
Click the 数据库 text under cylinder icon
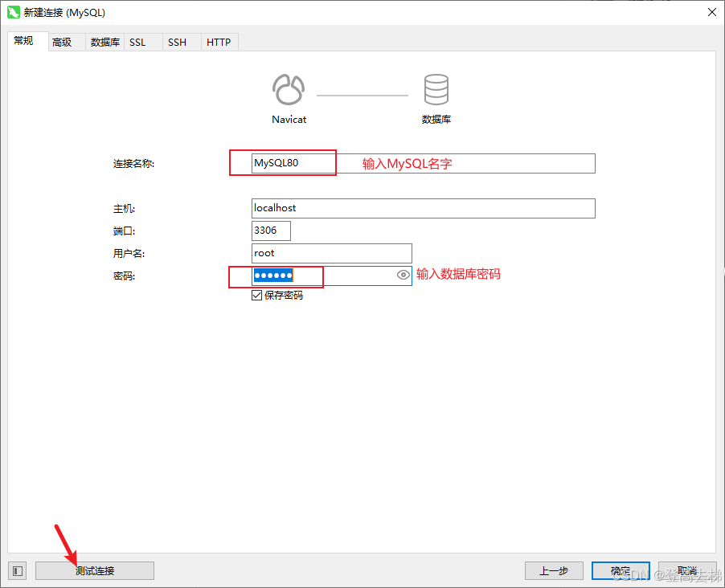(x=436, y=119)
